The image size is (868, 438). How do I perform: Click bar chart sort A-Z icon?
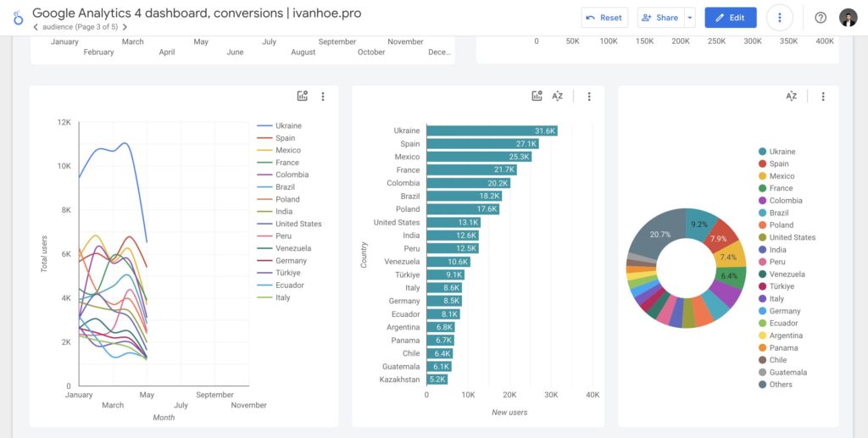(x=558, y=97)
